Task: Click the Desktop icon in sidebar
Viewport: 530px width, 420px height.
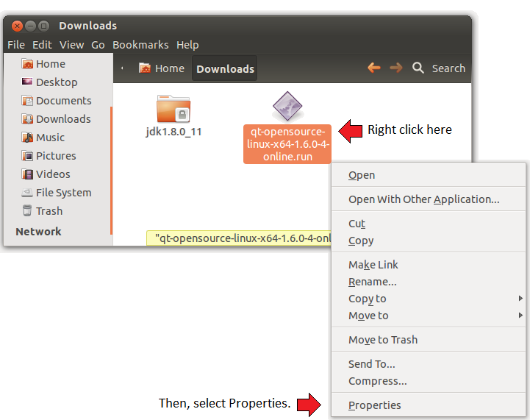Action: [x=27, y=82]
